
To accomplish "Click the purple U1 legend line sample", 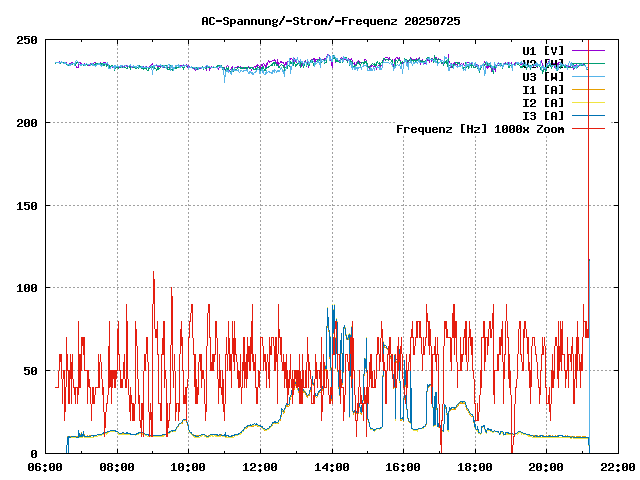I will (588, 50).
